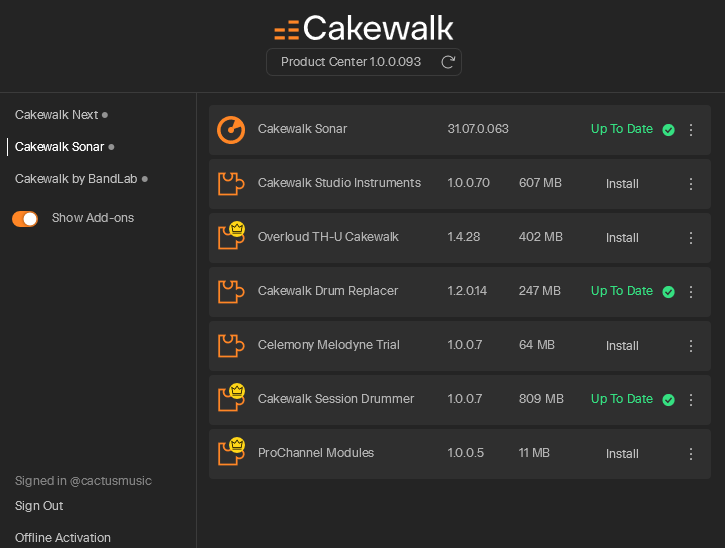
Task: Open the three-dot menu for Drum Replacer
Action: 691,292
